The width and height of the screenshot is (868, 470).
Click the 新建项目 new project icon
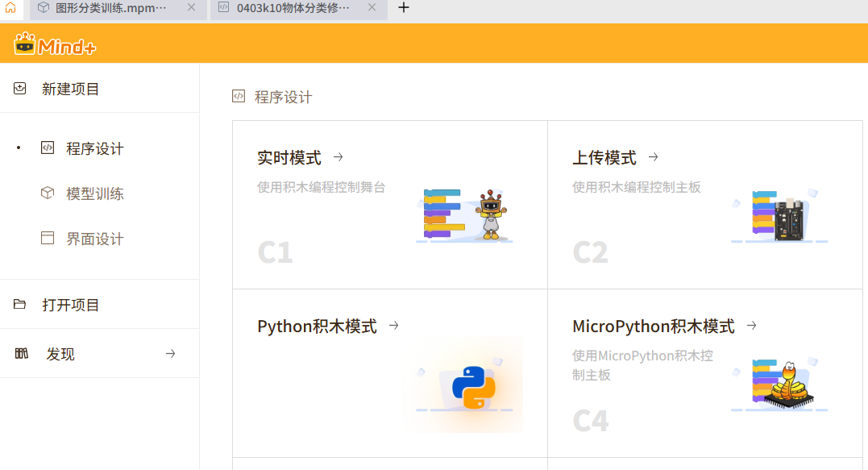pyautogui.click(x=20, y=89)
